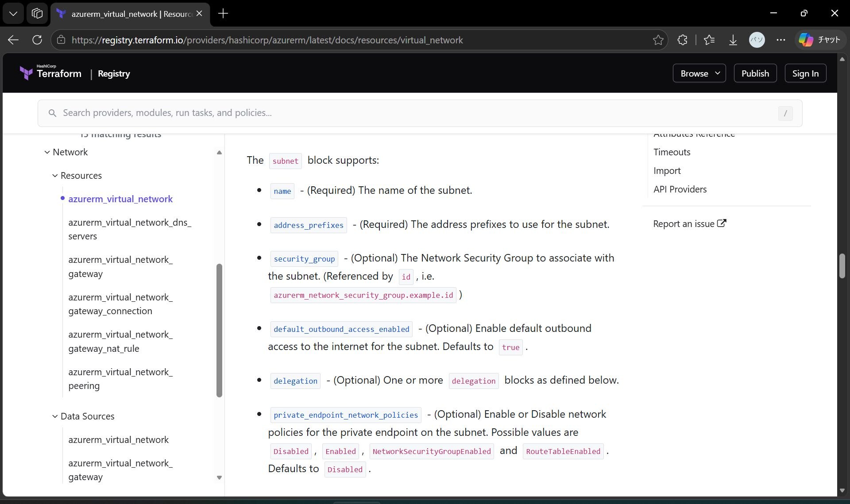Screen dimensions: 850x504
Task: Click the Sign In button
Action: click(x=805, y=73)
